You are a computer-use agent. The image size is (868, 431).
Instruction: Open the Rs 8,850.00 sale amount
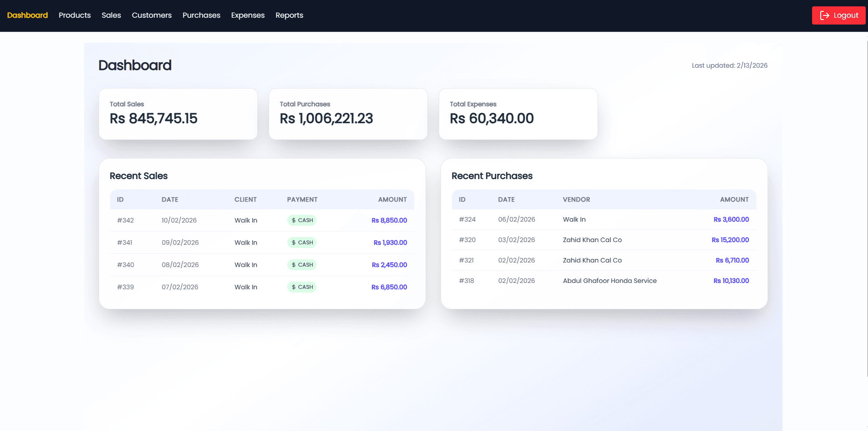tap(389, 220)
